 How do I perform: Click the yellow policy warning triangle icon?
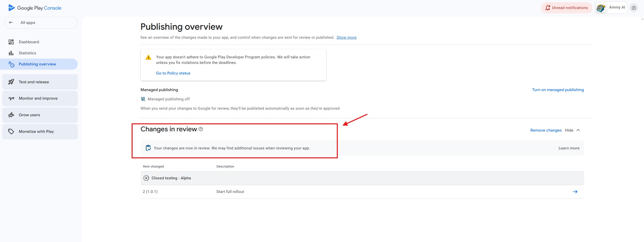pos(148,57)
